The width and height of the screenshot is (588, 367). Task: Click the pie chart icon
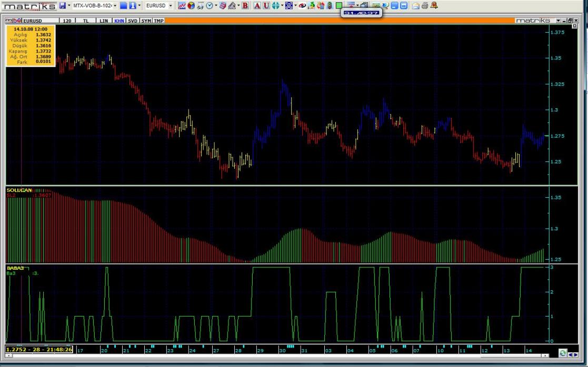(x=191, y=5)
